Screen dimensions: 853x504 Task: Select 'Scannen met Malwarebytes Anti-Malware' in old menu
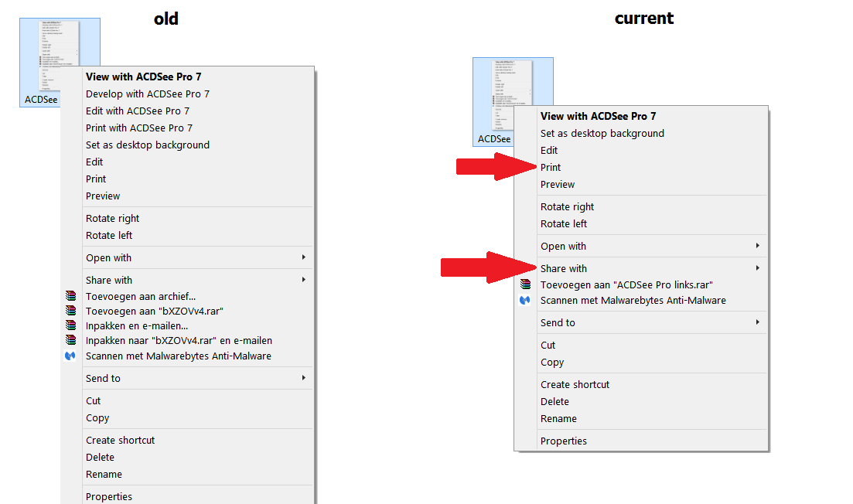179,356
